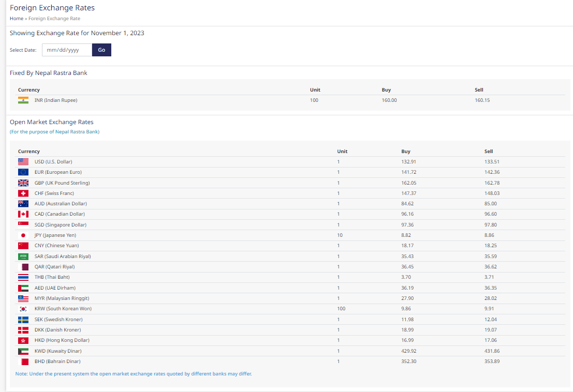Click the UK flag next to GBP
The width and height of the screenshot is (573, 392).
23,183
